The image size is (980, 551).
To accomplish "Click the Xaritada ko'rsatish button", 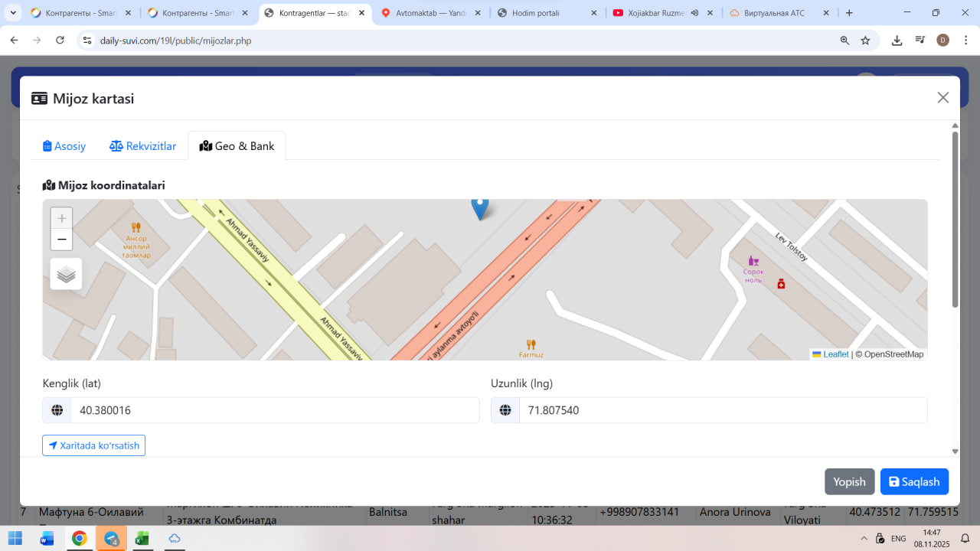I will tap(93, 445).
